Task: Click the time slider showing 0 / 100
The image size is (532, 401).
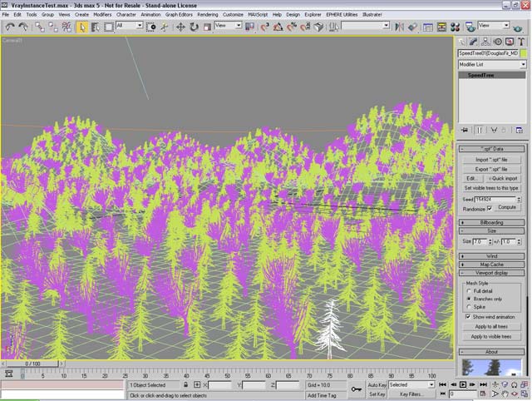Action: pos(32,364)
